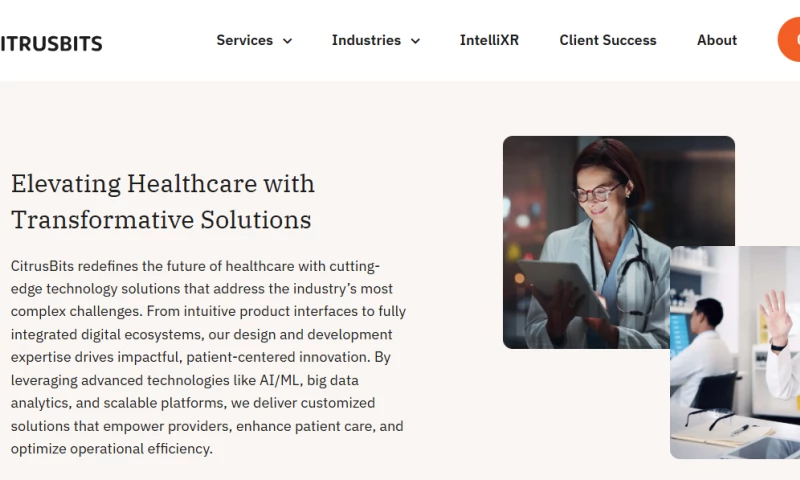Click the CitrusBits description paragraph

pyautogui.click(x=208, y=357)
